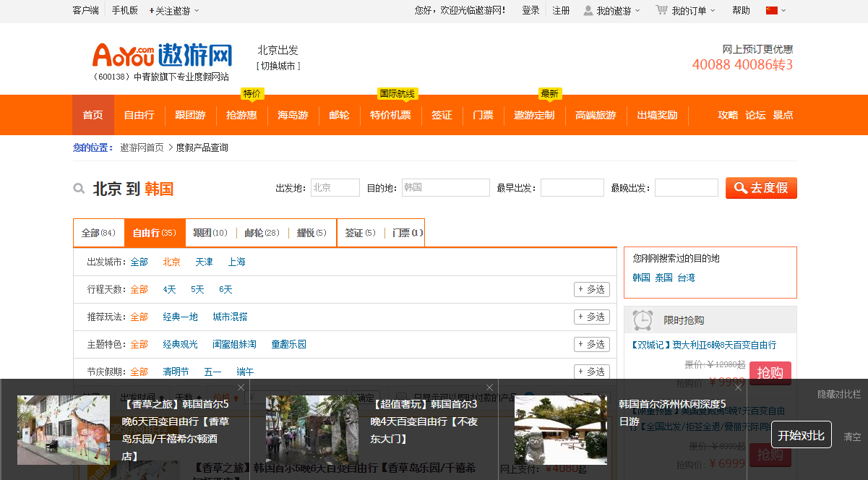Image resolution: width=868 pixels, height=480 pixels.
Task: Click the 最早出发 date field
Action: pos(572,188)
